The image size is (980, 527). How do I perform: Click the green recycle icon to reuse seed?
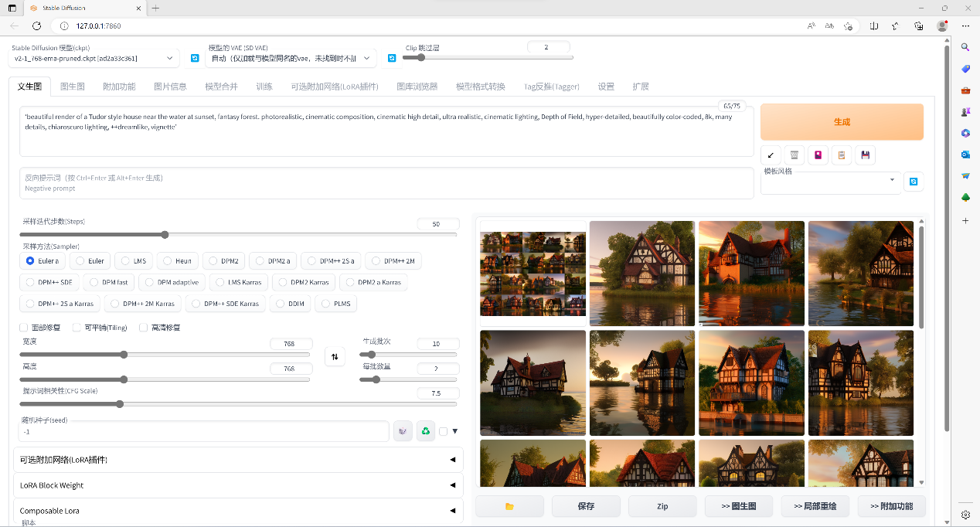click(425, 431)
